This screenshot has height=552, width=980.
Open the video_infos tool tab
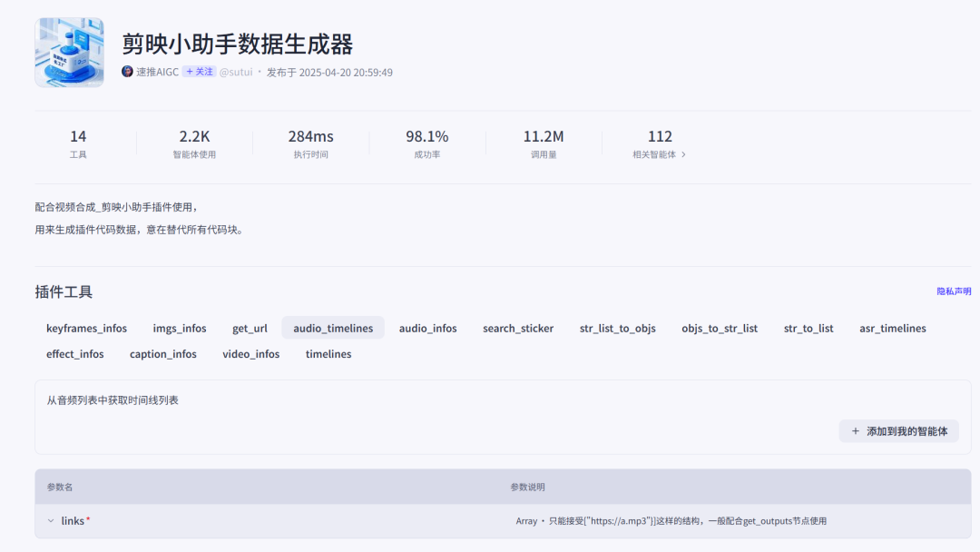point(250,354)
